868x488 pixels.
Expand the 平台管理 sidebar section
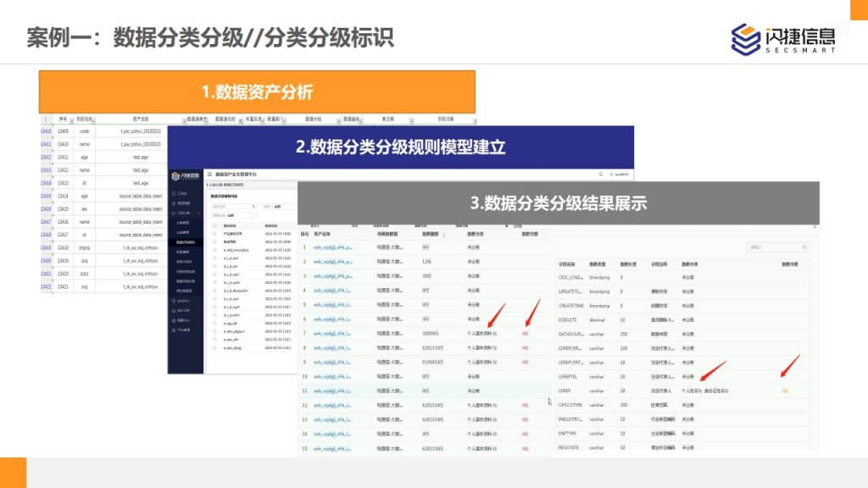[184, 330]
